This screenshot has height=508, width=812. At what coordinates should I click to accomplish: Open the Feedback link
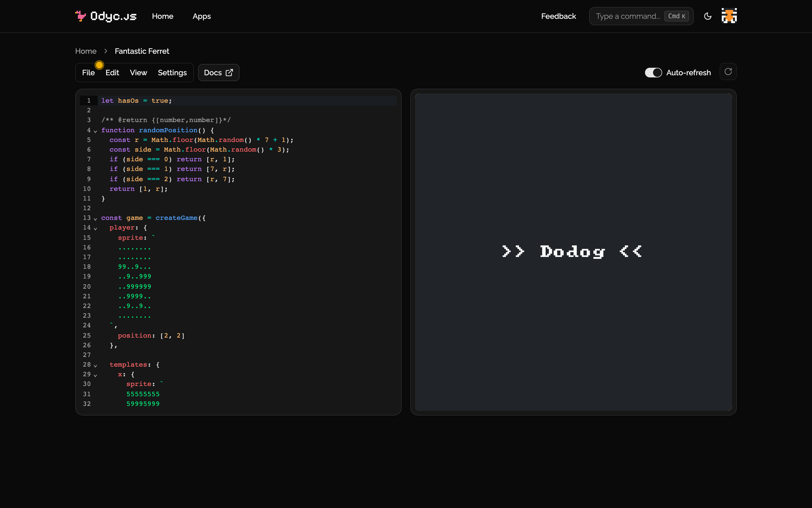(x=558, y=16)
